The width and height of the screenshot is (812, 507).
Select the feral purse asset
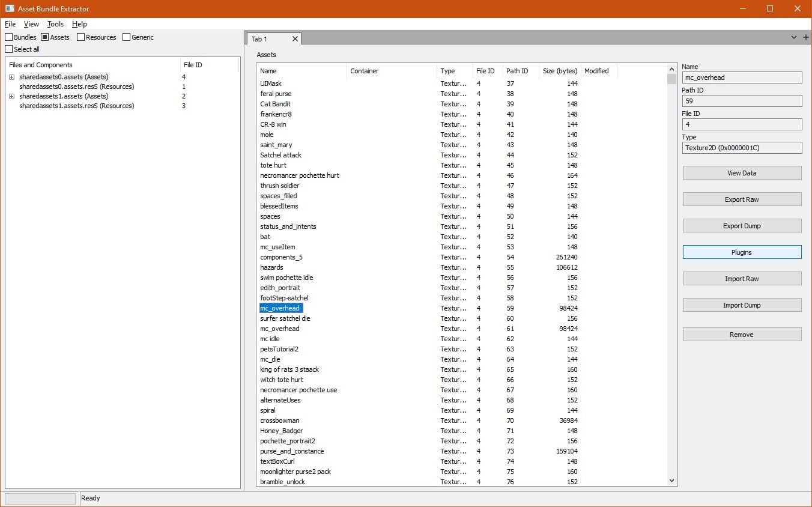pyautogui.click(x=276, y=94)
